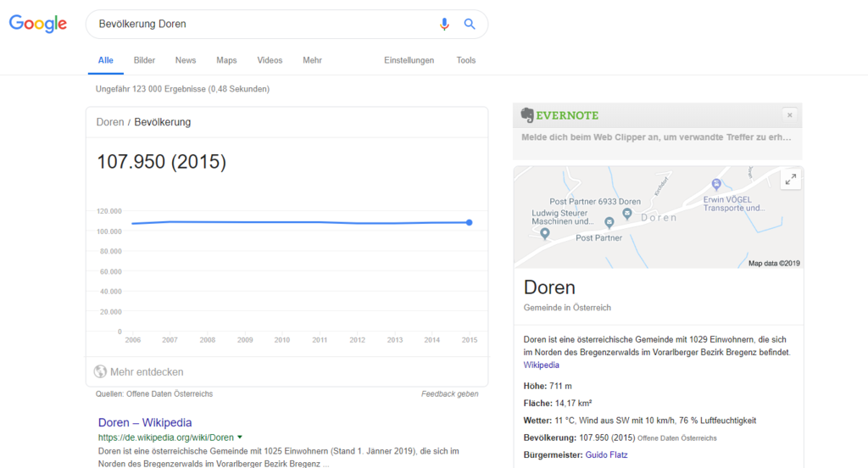Switch to the Bilder tab

pyautogui.click(x=144, y=60)
